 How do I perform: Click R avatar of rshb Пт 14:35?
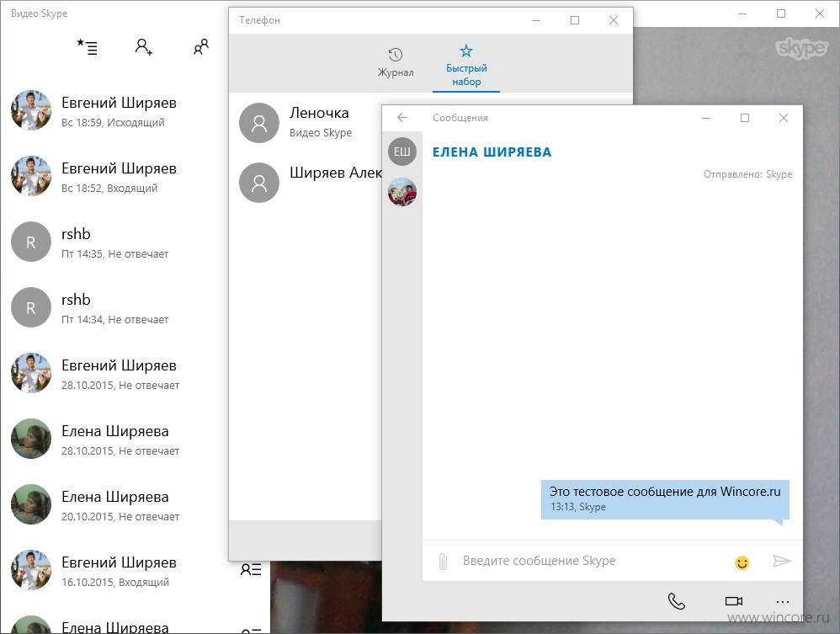point(31,242)
